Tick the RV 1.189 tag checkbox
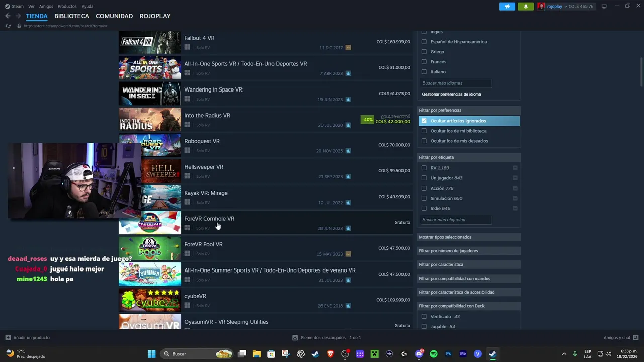Screen dimensions: 644x362 424,168
